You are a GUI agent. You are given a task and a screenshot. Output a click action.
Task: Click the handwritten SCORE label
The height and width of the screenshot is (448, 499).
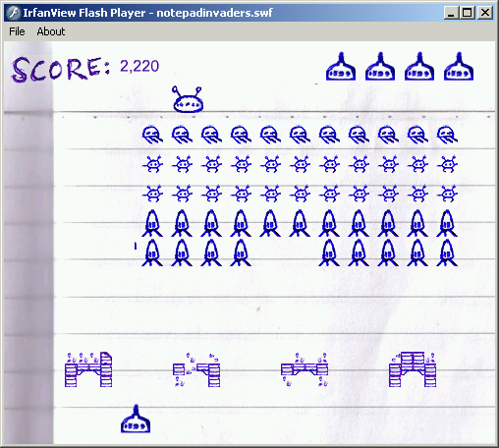[x=61, y=69]
